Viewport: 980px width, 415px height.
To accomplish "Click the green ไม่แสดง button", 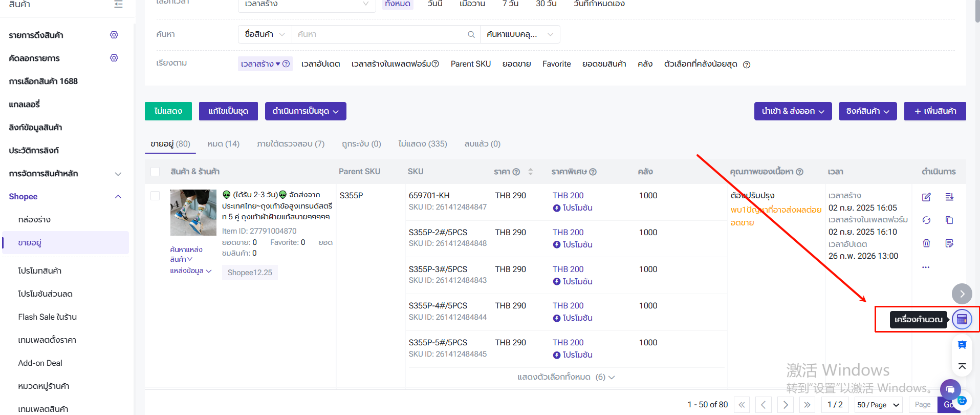I will pyautogui.click(x=168, y=111).
